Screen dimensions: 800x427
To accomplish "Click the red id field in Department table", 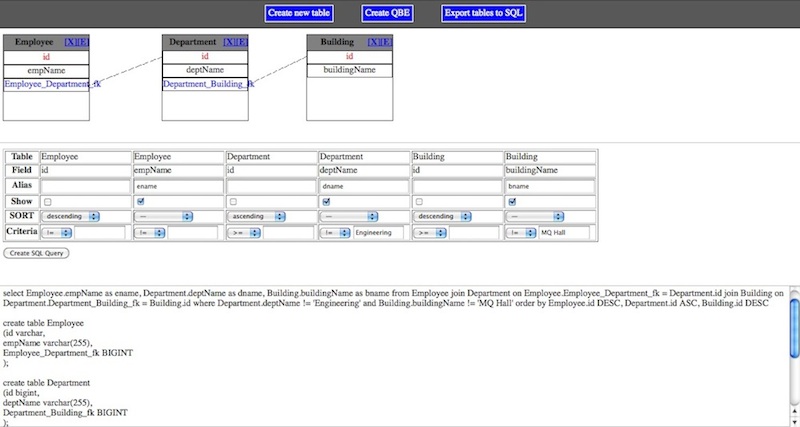I will 205,57.
